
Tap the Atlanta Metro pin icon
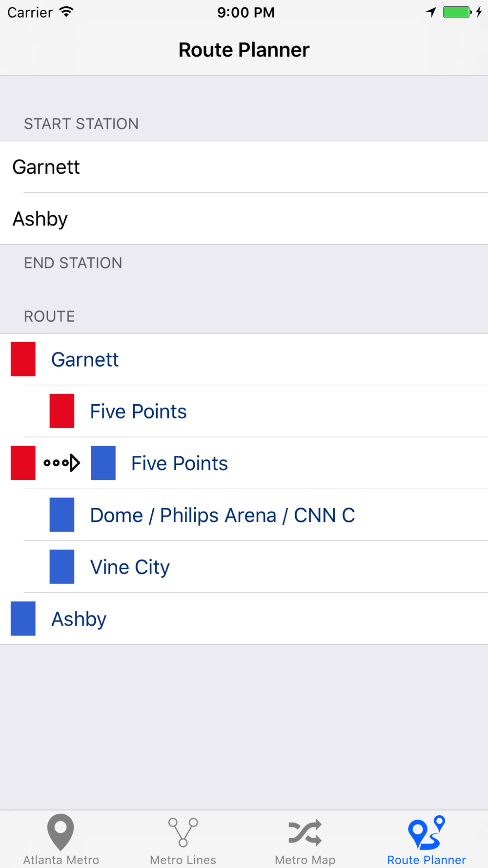(x=61, y=832)
